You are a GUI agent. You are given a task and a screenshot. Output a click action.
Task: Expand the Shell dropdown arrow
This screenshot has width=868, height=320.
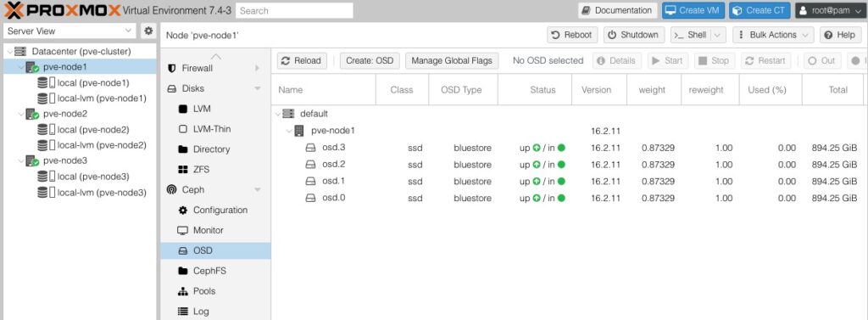click(717, 35)
